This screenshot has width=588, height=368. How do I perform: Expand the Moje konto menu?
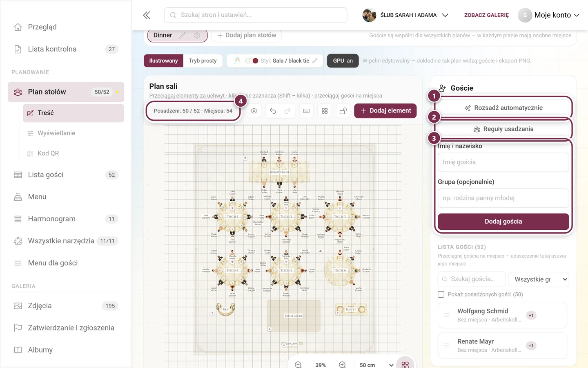(x=549, y=15)
